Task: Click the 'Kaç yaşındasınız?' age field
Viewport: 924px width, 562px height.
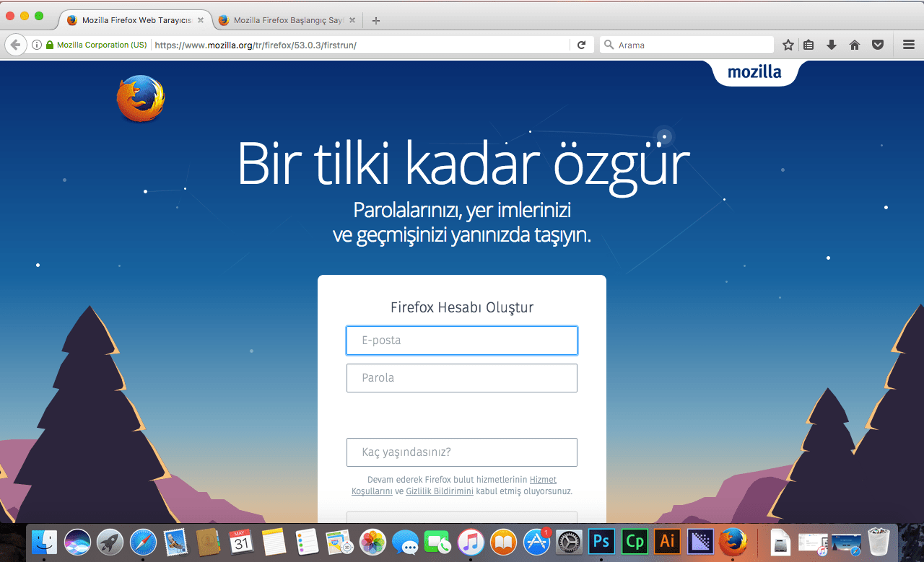Action: [462, 452]
